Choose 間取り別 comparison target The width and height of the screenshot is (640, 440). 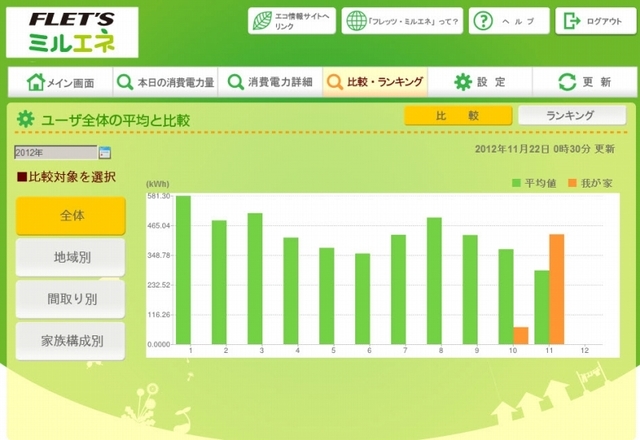point(70,299)
